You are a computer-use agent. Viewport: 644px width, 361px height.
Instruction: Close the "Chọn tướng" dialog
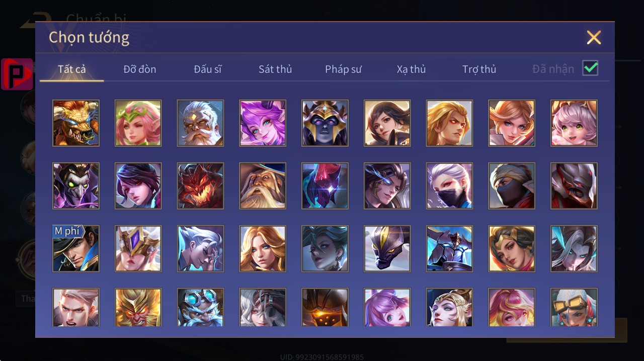[x=594, y=37]
